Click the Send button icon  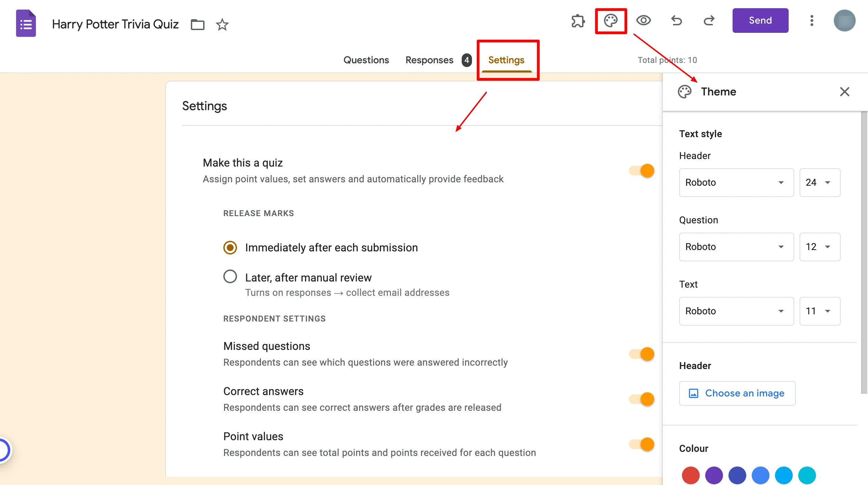(760, 20)
